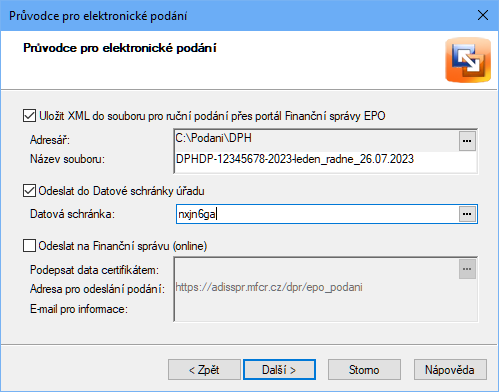The width and height of the screenshot is (499, 392).
Task: Go back with the Zpět button
Action: [204, 370]
